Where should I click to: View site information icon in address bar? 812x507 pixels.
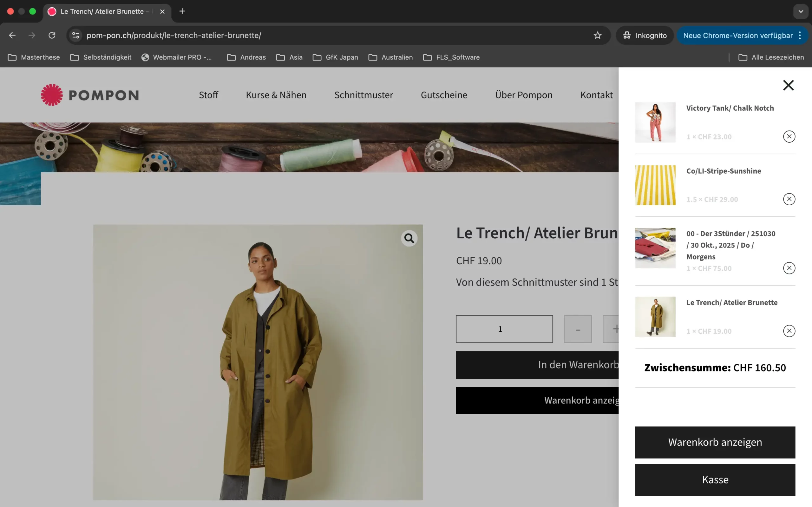tap(76, 35)
